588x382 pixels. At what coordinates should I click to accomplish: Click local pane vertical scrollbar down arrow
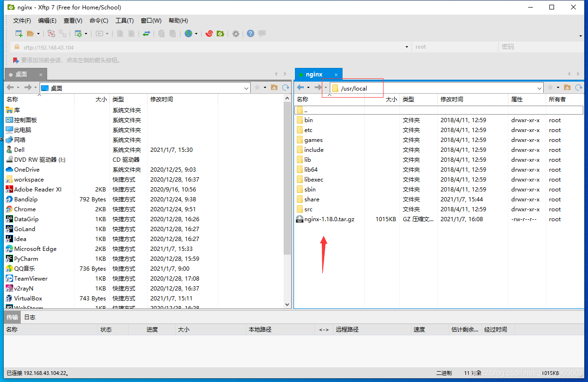tap(288, 305)
